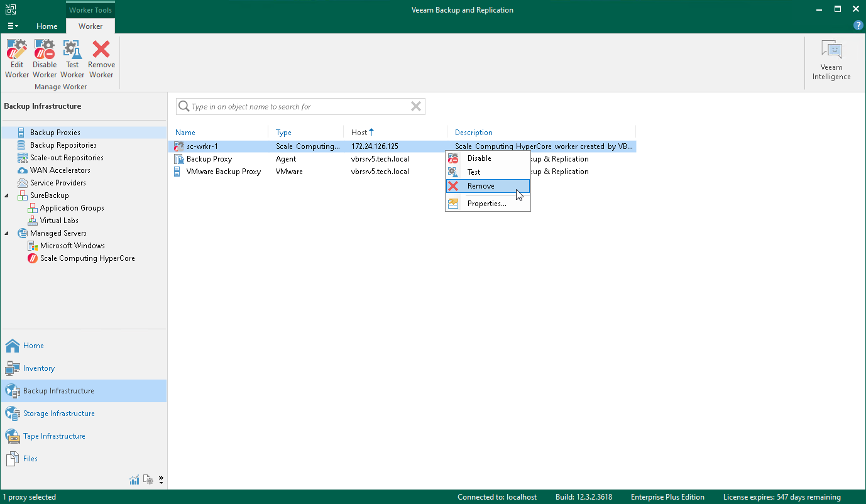
Task: Select the Backup Repositories tree item
Action: (x=63, y=145)
